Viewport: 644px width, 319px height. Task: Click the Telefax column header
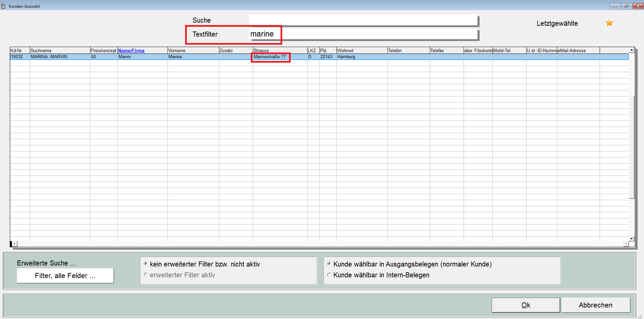pos(447,50)
